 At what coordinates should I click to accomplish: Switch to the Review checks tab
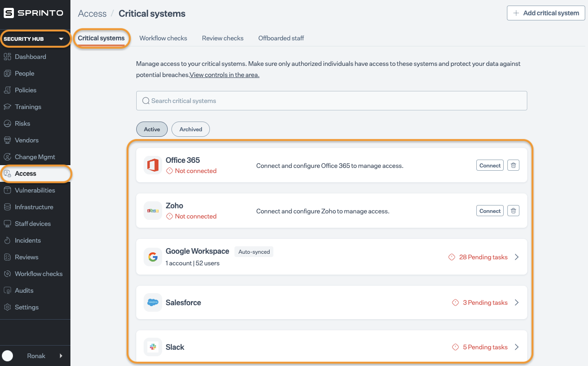point(223,38)
